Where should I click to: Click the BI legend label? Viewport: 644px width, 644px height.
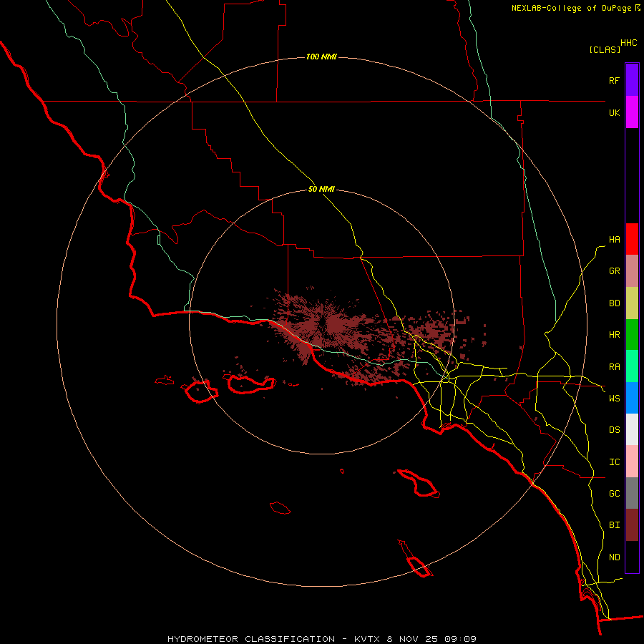tap(614, 525)
